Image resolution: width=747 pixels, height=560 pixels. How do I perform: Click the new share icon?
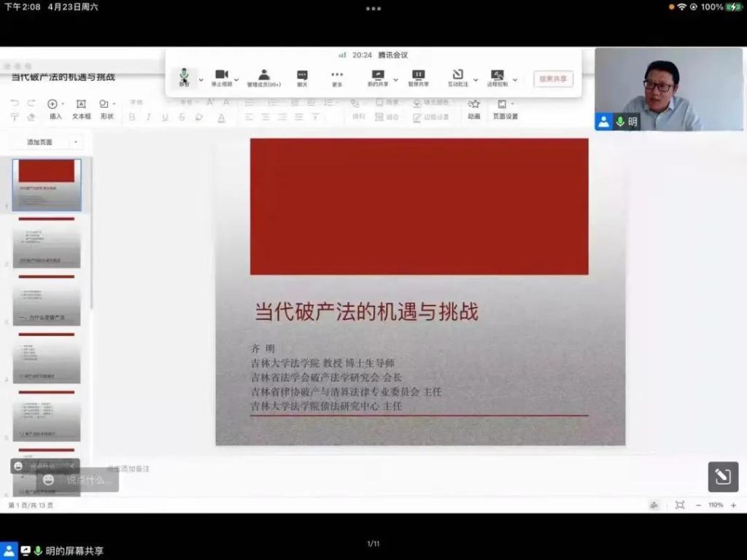pos(378,76)
